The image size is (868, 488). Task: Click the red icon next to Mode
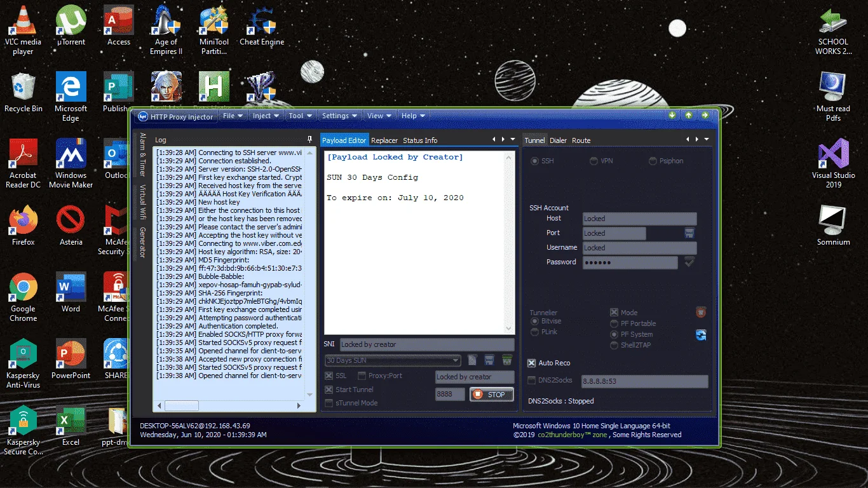[701, 312]
